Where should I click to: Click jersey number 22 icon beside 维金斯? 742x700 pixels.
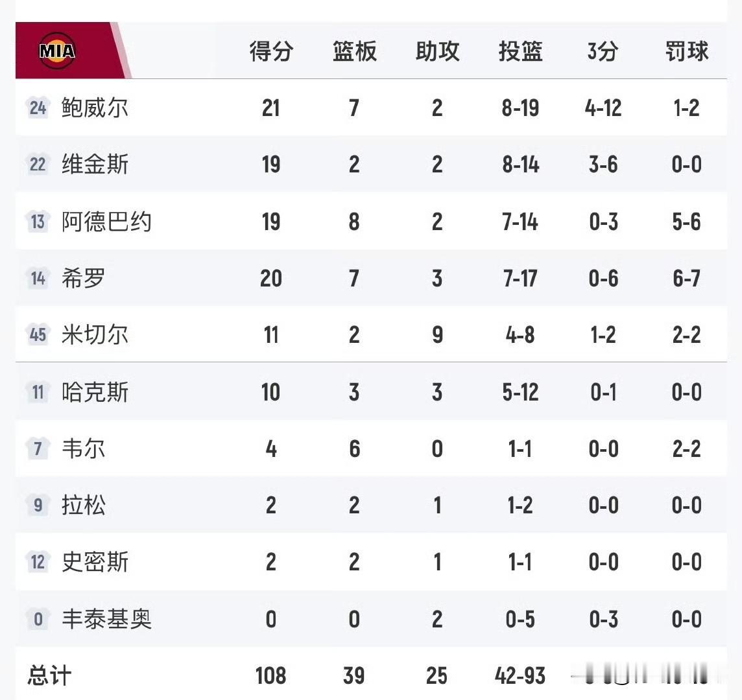pos(38,164)
